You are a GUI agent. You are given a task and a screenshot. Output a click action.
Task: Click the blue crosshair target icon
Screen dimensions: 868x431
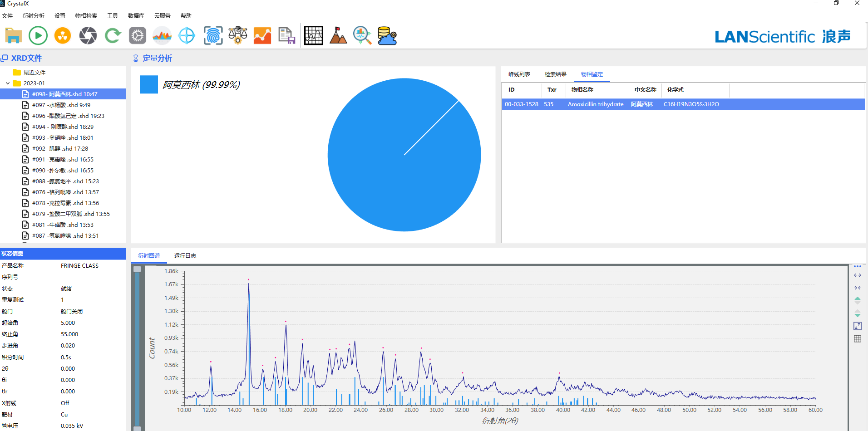click(187, 36)
